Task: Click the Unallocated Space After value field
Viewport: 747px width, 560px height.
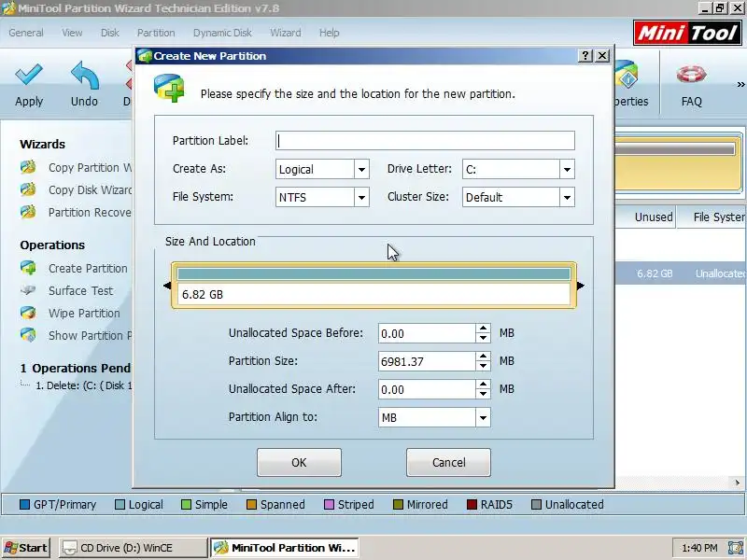Action: [x=427, y=389]
